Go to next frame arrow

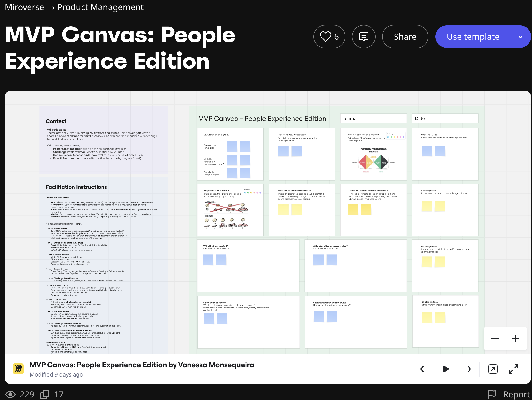click(x=466, y=369)
